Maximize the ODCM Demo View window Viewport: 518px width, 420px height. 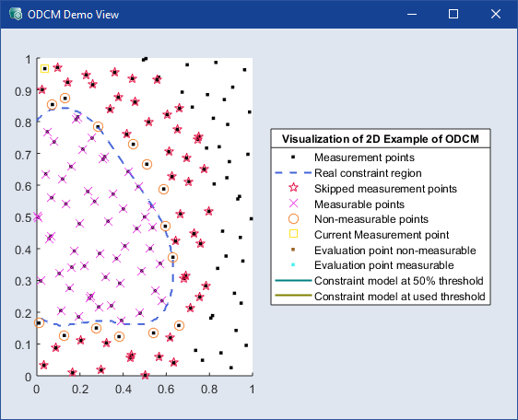click(453, 14)
